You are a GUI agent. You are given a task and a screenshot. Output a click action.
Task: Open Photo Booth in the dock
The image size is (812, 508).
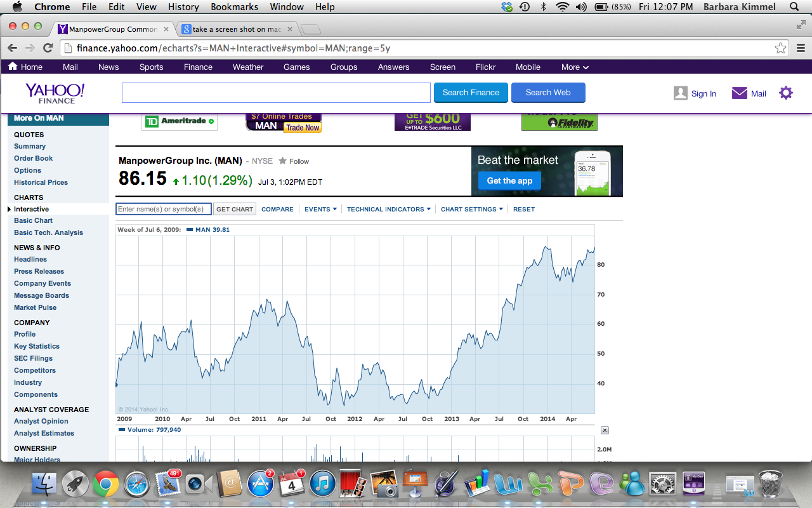(353, 484)
